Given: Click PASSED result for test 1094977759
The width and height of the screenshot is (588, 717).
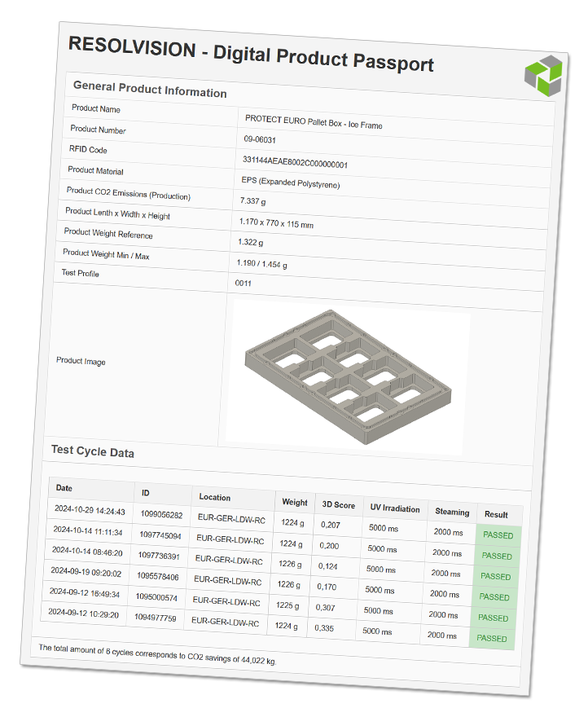Looking at the screenshot, I should coord(492,638).
